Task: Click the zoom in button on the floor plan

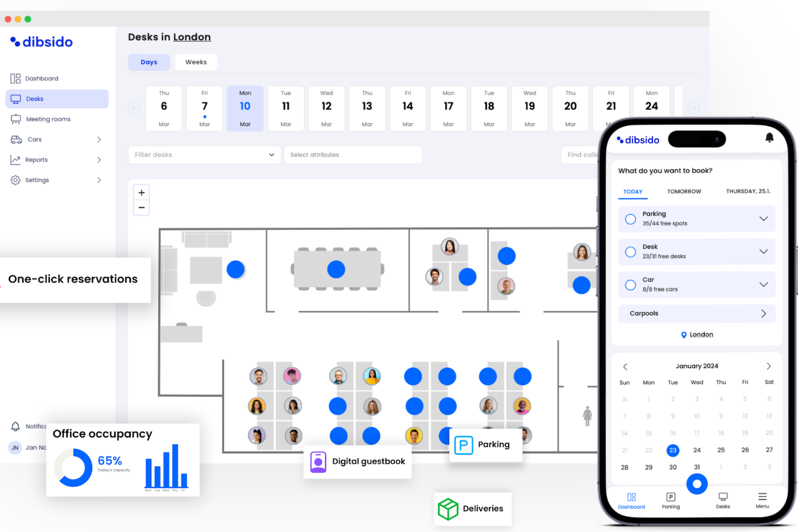Action: pyautogui.click(x=141, y=192)
